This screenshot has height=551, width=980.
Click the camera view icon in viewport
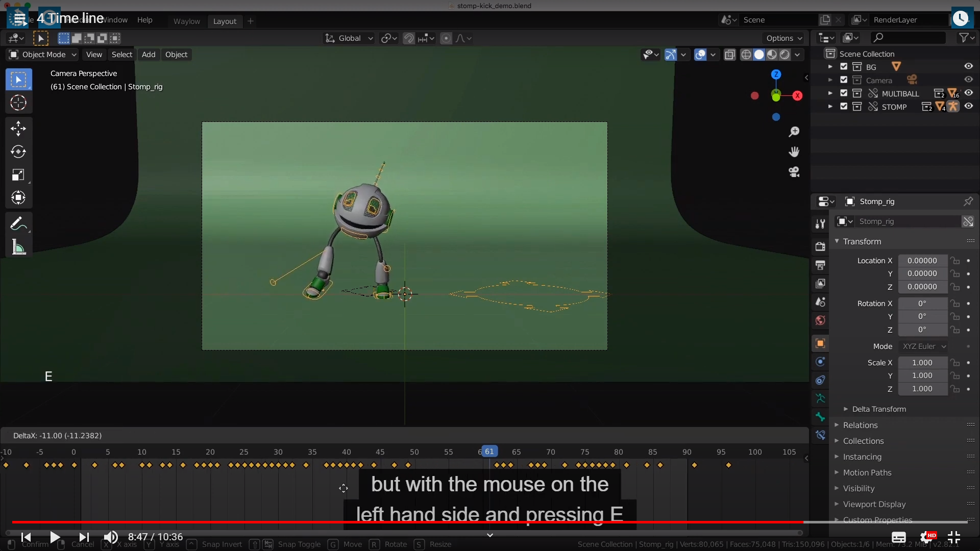coord(794,172)
